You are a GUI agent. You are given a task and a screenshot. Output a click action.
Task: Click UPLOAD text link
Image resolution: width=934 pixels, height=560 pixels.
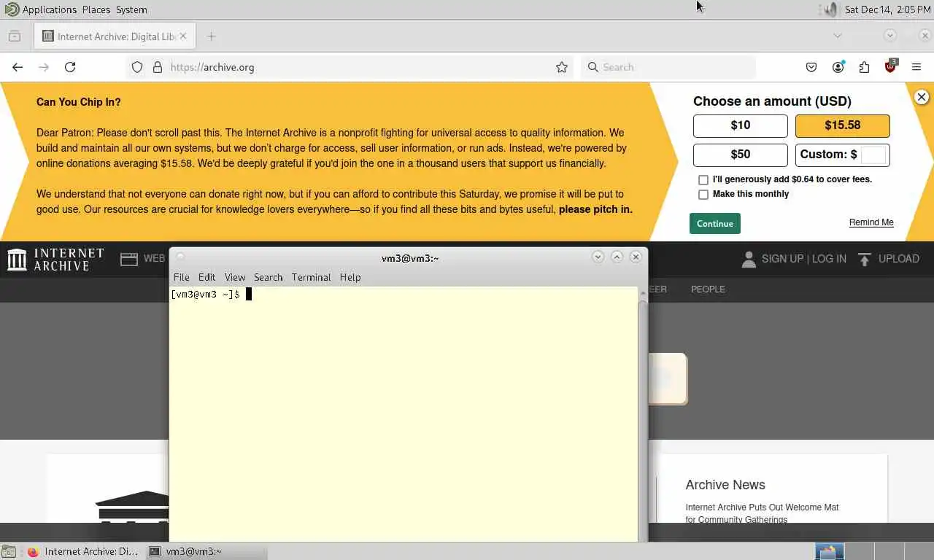click(899, 259)
